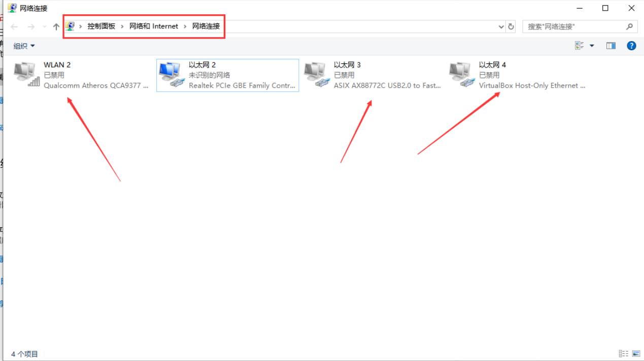
Task: Switch to large icons view in status bar
Action: coord(636,354)
